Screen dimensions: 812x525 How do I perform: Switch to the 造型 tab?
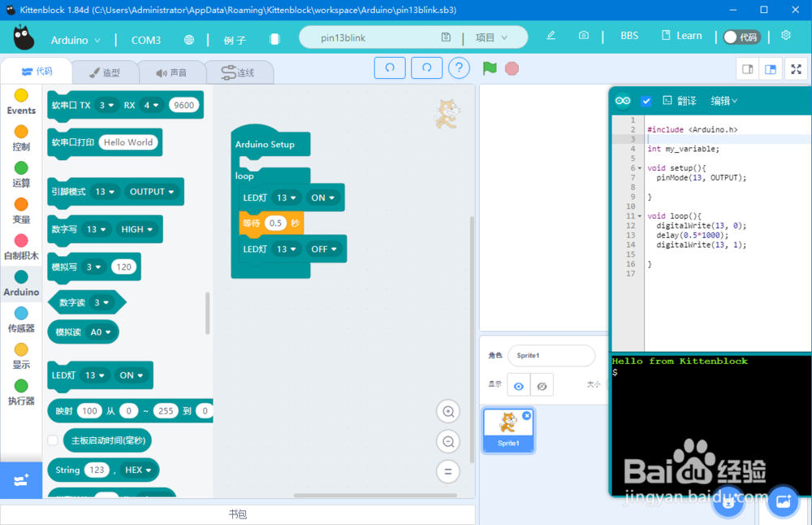point(105,72)
